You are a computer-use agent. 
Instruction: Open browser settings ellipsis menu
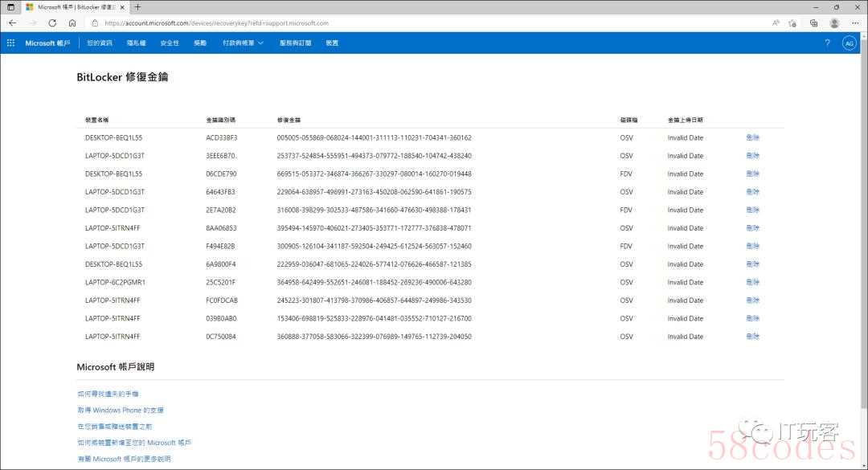pyautogui.click(x=856, y=23)
